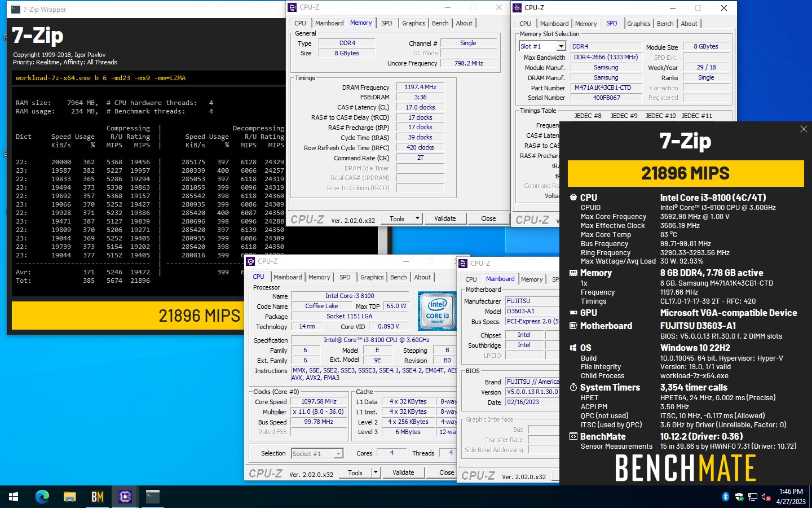812x508 pixels.
Task: Open About tab in CPU-Z SPD window
Action: 689,24
